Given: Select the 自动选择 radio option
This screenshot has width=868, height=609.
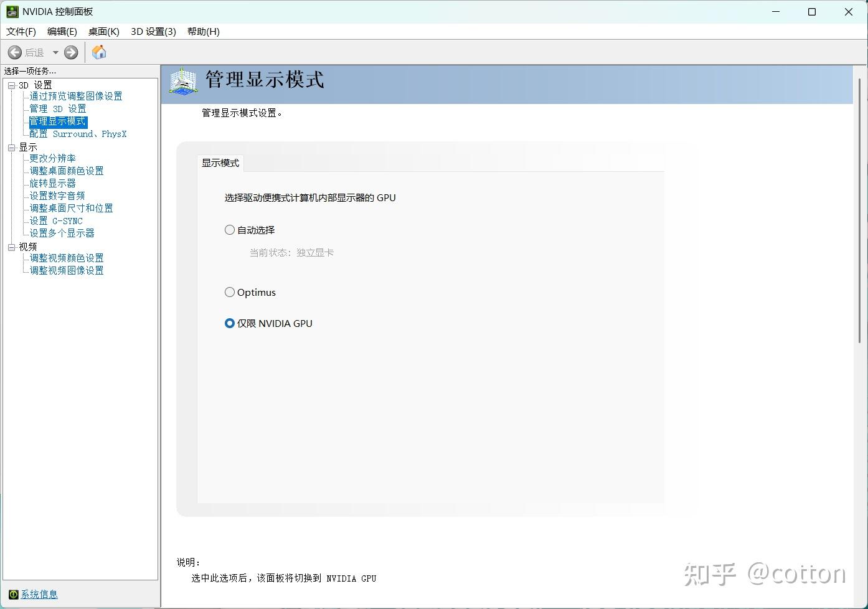Looking at the screenshot, I should pyautogui.click(x=230, y=230).
